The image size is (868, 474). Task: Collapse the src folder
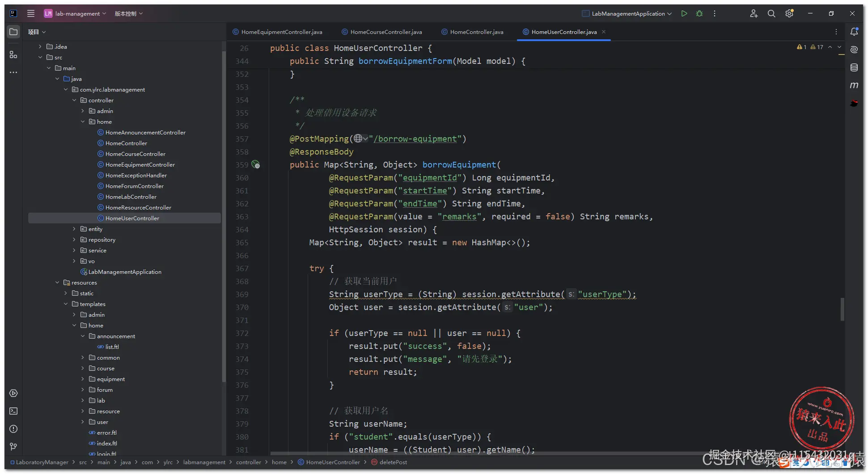pyautogui.click(x=40, y=57)
